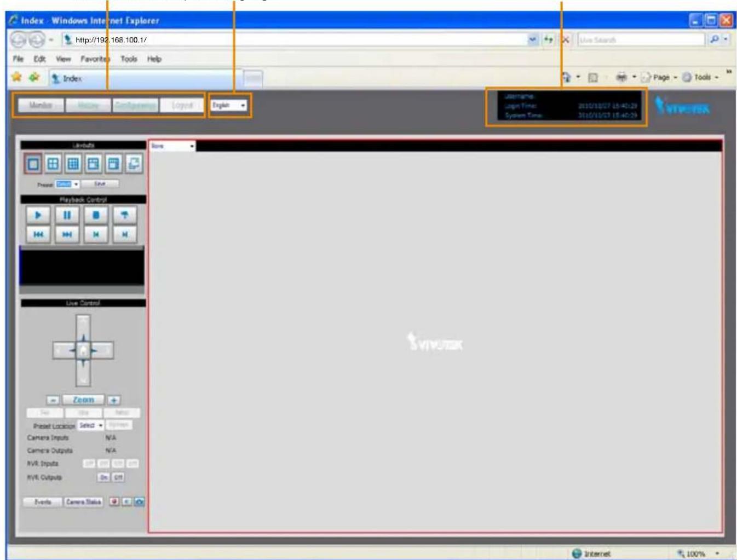Screen dimensions: 737x560
Task: Fast forward the playback
Action: tap(67, 234)
